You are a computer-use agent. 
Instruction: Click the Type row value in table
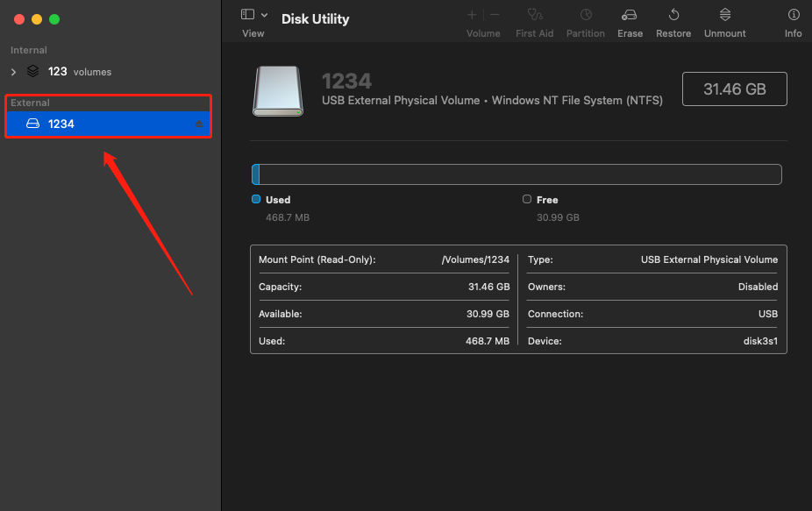click(709, 259)
